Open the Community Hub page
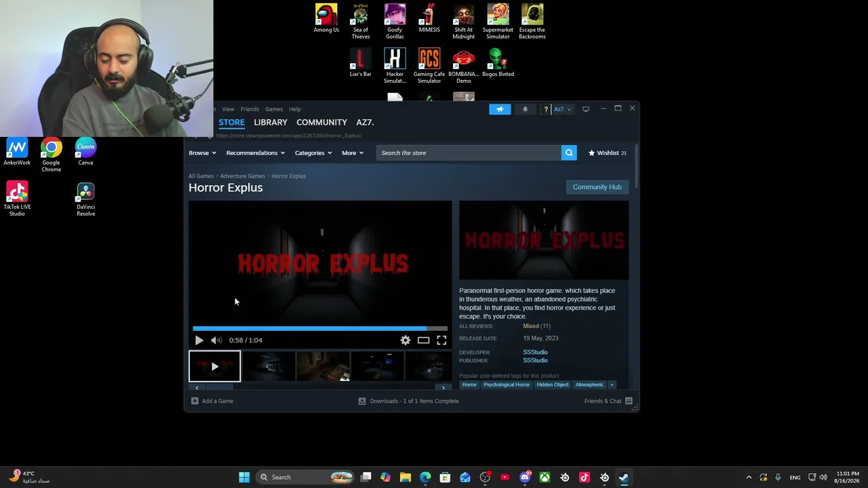 click(597, 187)
